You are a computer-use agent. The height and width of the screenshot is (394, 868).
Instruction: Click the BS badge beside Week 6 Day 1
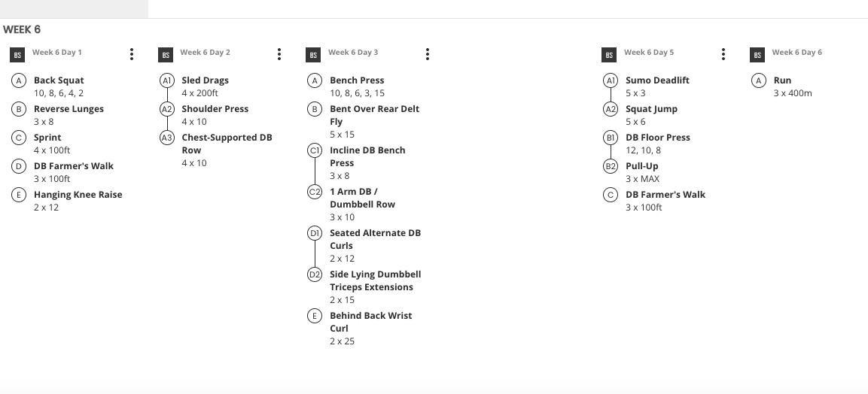tap(17, 55)
